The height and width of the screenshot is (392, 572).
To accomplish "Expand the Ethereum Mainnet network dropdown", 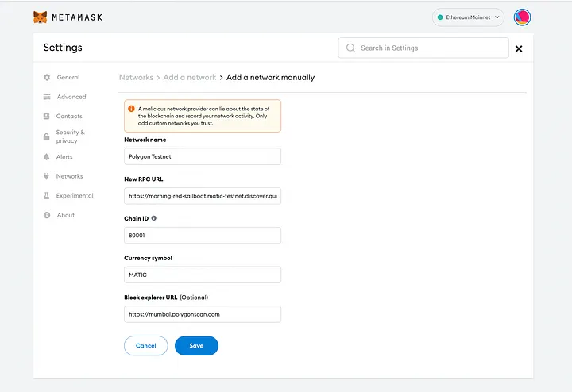I will point(468,17).
